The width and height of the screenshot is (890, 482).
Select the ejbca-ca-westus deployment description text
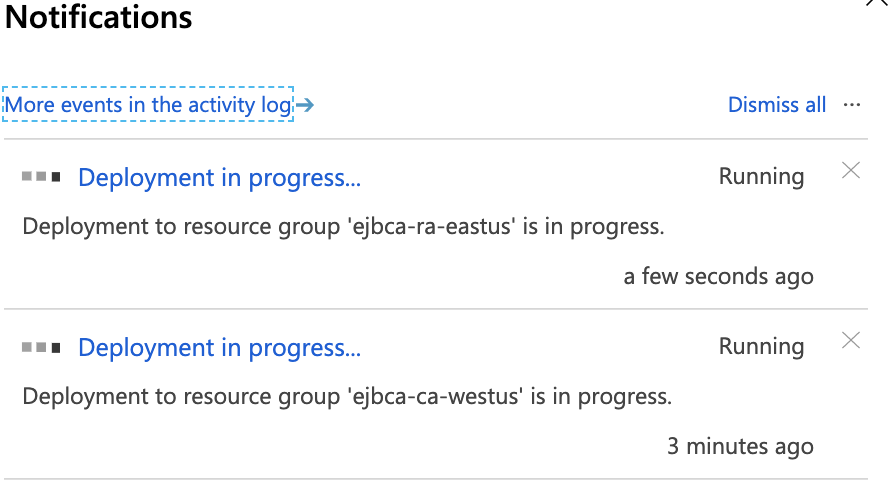pyautogui.click(x=346, y=397)
